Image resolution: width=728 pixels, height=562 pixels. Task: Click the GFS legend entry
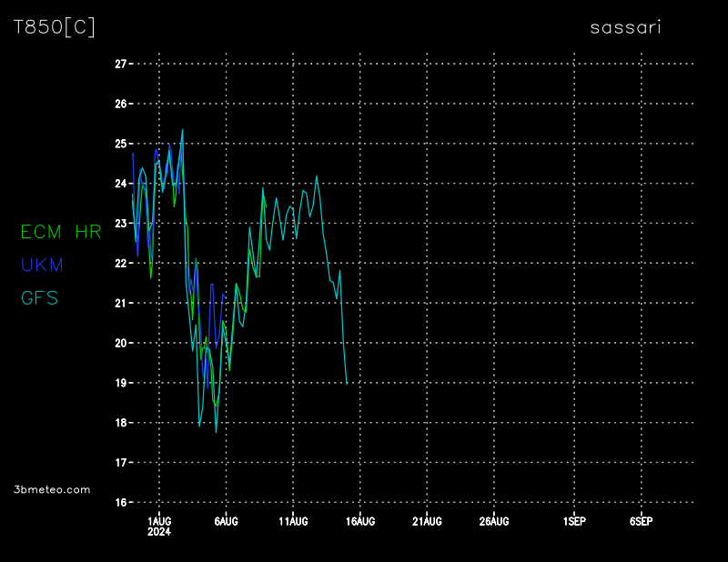[40, 297]
